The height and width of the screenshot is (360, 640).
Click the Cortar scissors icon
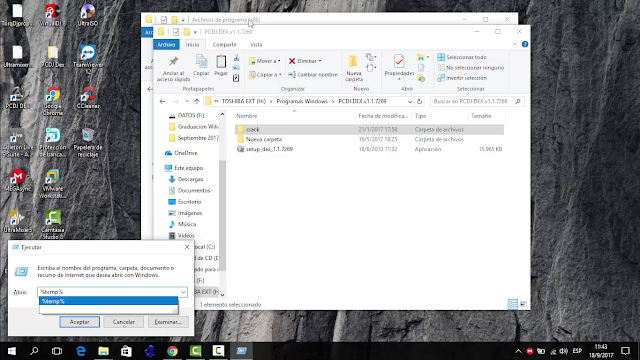(x=236, y=58)
